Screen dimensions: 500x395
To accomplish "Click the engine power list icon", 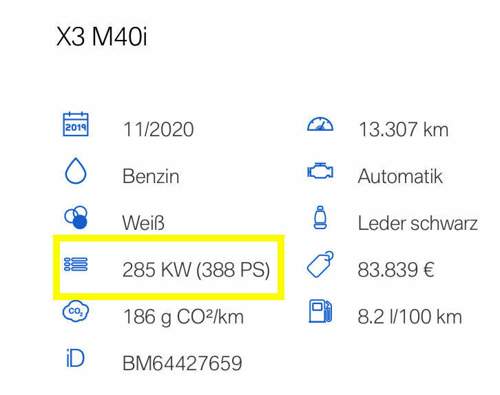I will tap(76, 264).
